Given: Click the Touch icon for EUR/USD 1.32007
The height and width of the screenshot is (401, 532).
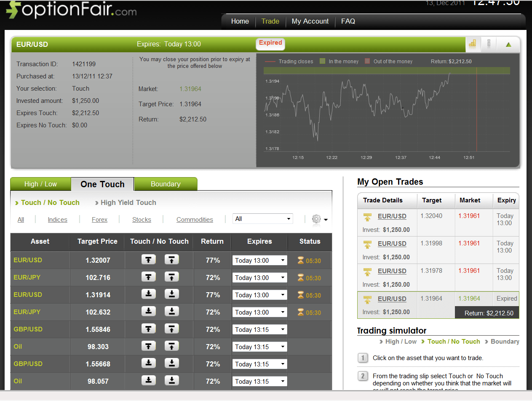Looking at the screenshot, I should point(148,260).
